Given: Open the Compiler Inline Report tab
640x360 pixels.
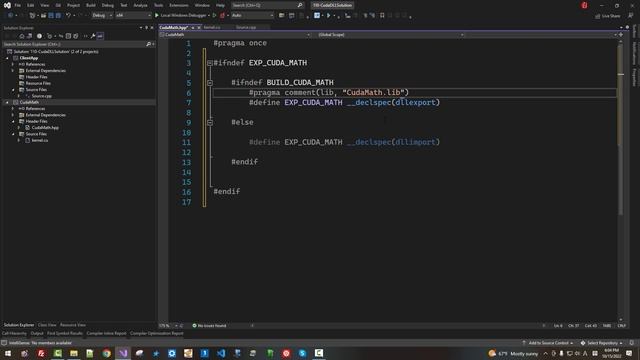Looking at the screenshot, I should (x=106, y=333).
